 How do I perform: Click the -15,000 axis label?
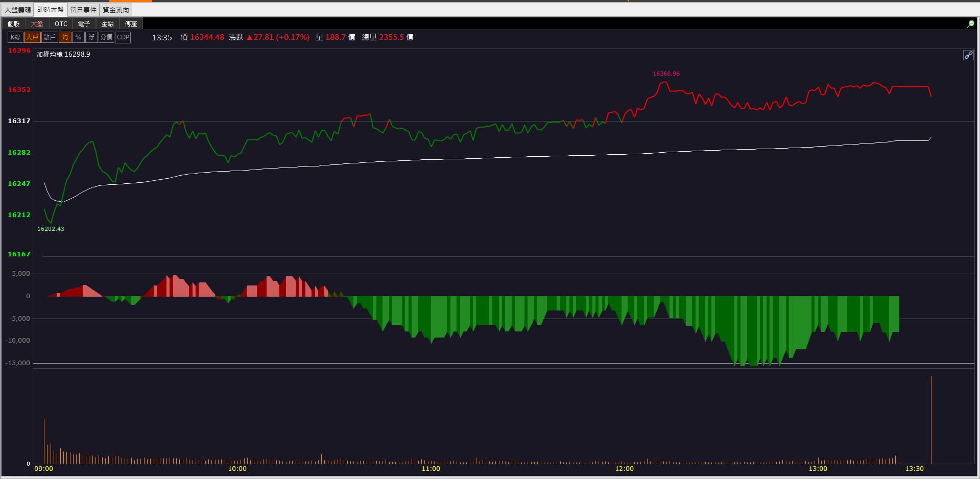[x=17, y=363]
